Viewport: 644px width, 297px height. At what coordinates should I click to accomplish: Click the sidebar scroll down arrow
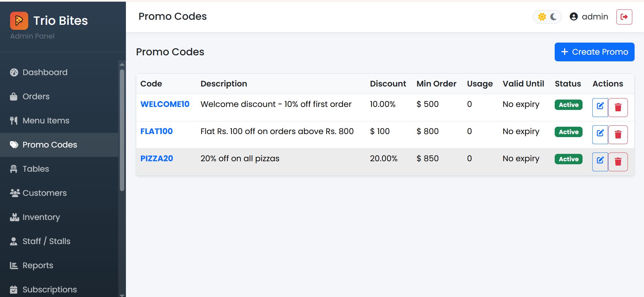coord(122,295)
